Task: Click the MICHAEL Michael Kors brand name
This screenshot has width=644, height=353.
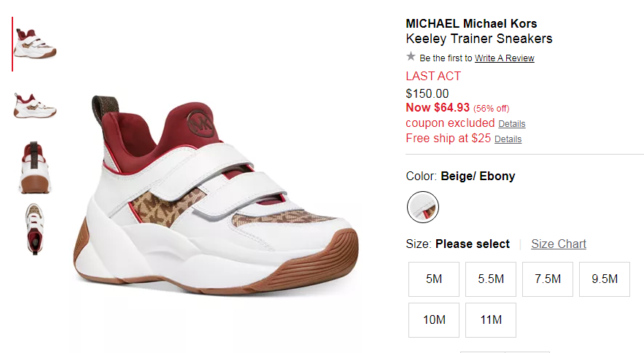Action: (x=471, y=23)
